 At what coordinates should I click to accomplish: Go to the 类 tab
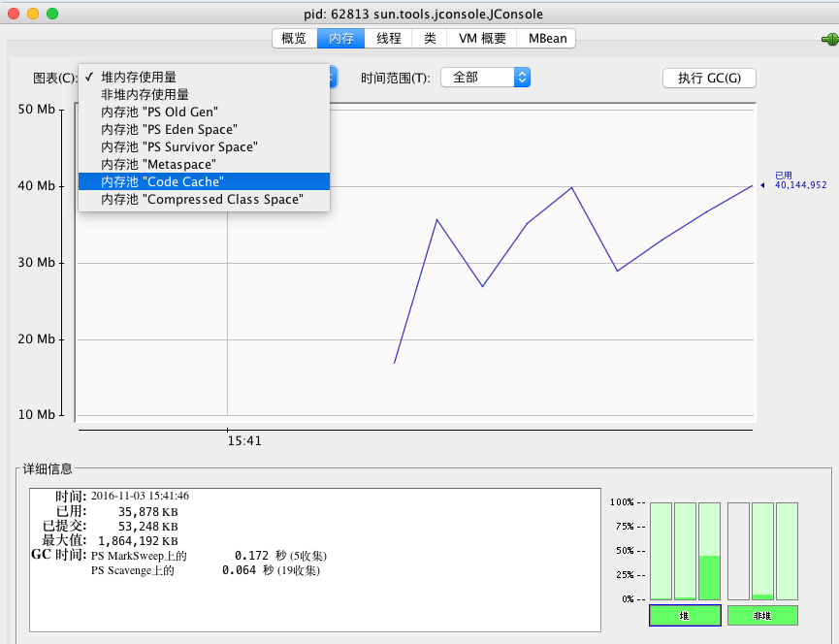[430, 39]
